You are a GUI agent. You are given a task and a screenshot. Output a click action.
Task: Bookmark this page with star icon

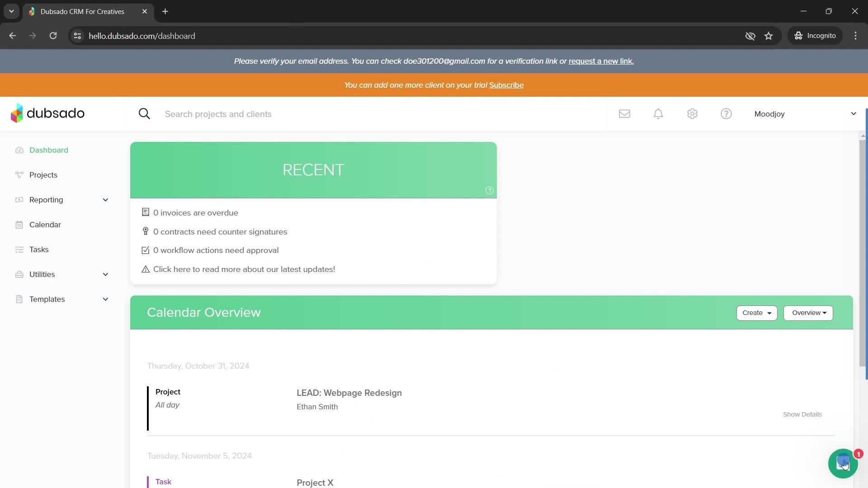(x=769, y=36)
